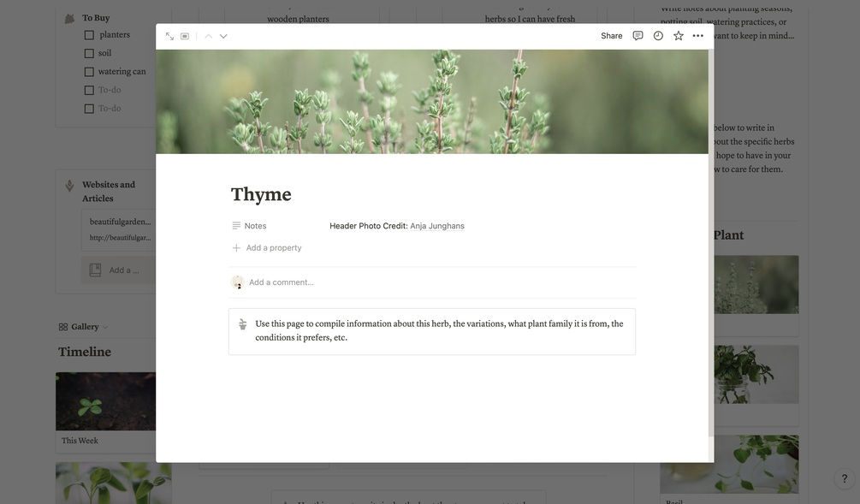860x504 pixels.
Task: Go to the previous page with up arrow
Action: pyautogui.click(x=209, y=36)
